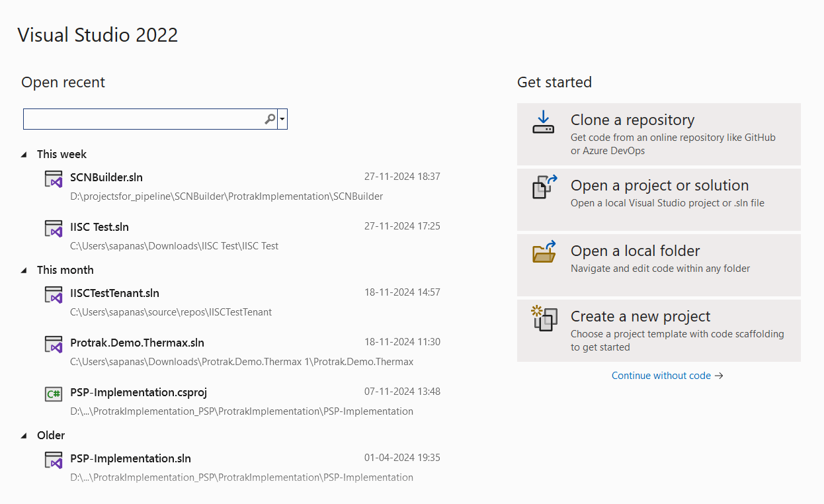Click the magnifier search icon in recent box
824x504 pixels.
click(x=270, y=119)
